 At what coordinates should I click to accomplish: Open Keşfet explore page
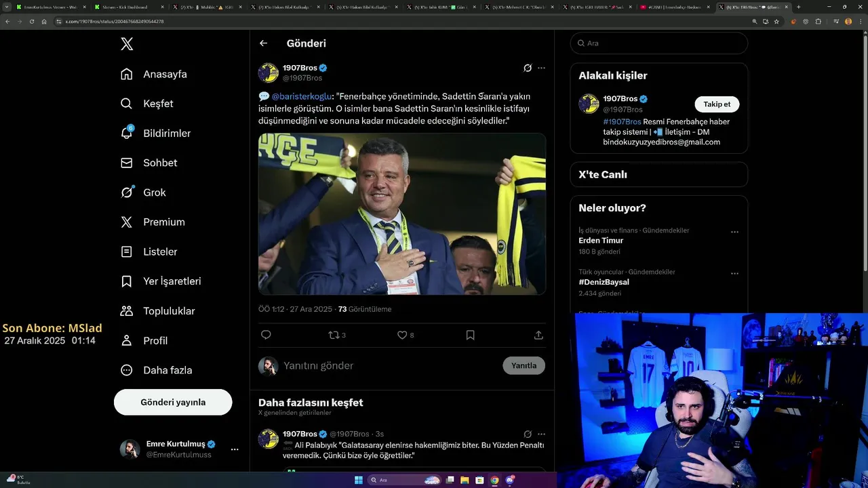pyautogui.click(x=146, y=104)
